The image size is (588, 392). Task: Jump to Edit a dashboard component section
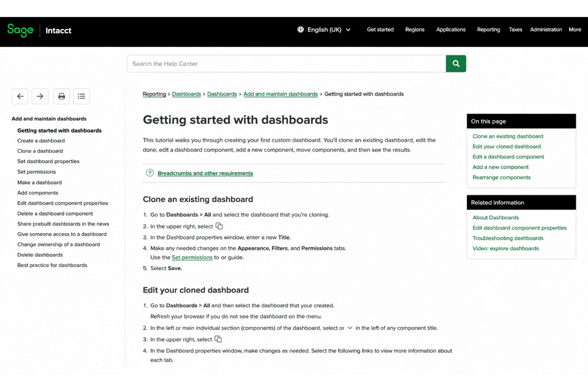[508, 157]
